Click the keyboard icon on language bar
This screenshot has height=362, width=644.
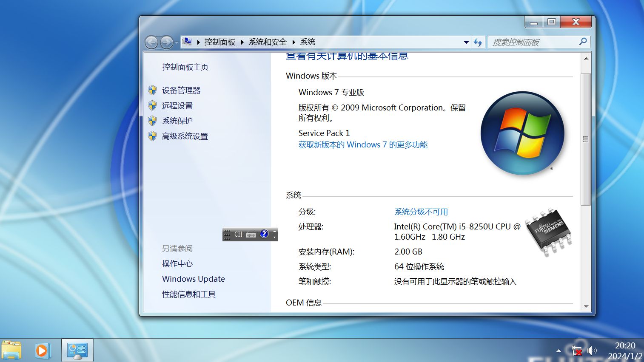(251, 234)
